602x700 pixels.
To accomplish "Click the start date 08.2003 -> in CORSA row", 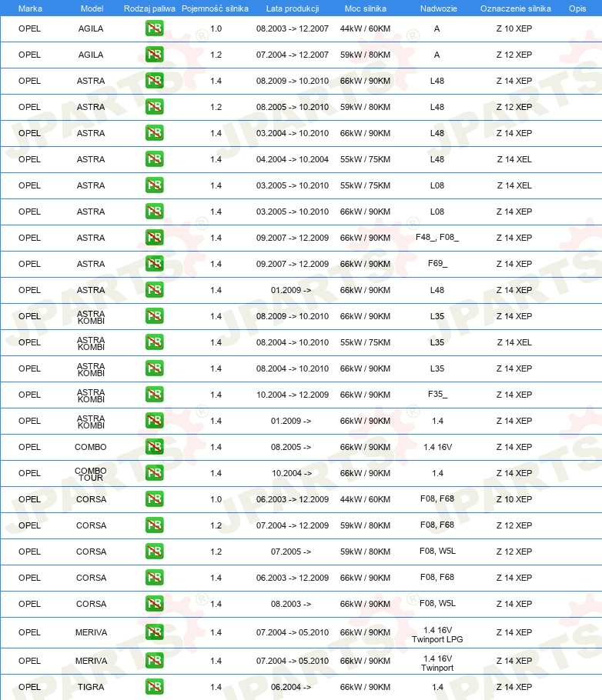I will tap(291, 604).
